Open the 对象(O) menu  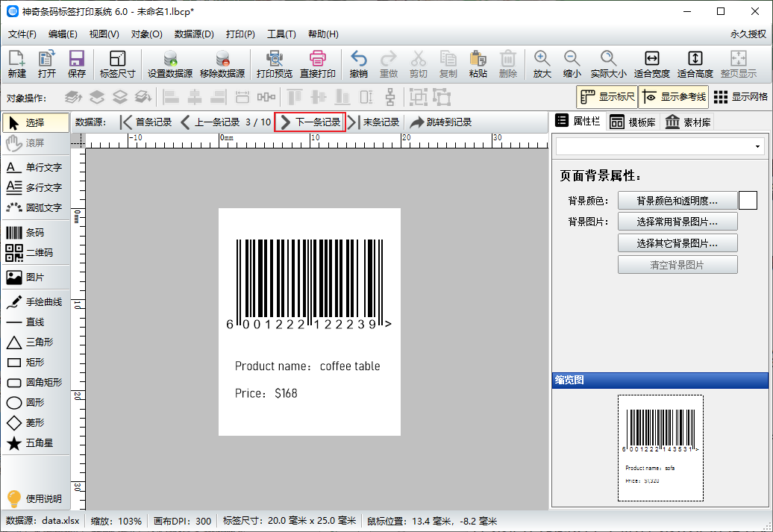tap(146, 34)
